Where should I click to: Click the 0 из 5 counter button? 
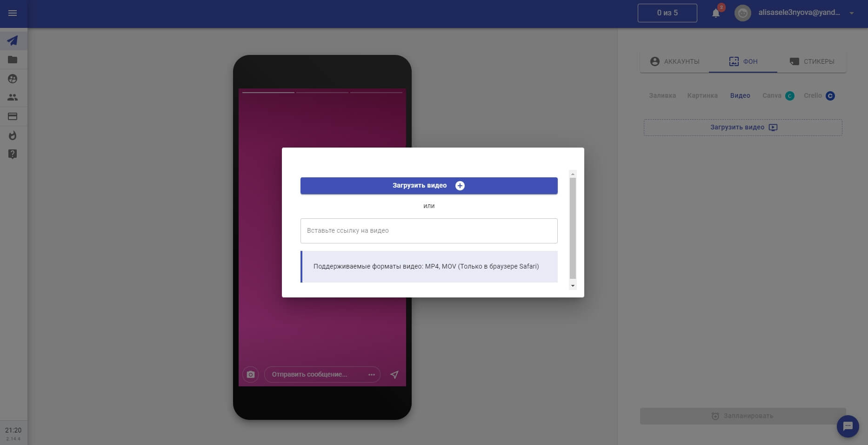tap(667, 13)
